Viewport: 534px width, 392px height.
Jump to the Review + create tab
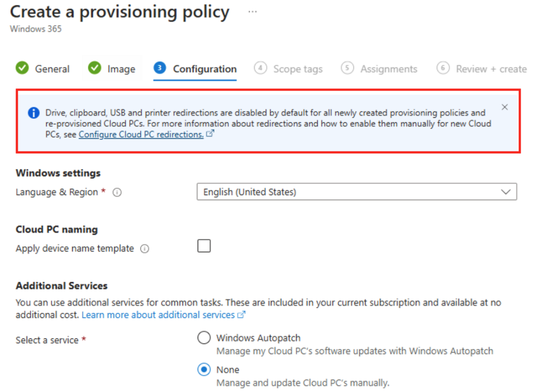tap(491, 69)
